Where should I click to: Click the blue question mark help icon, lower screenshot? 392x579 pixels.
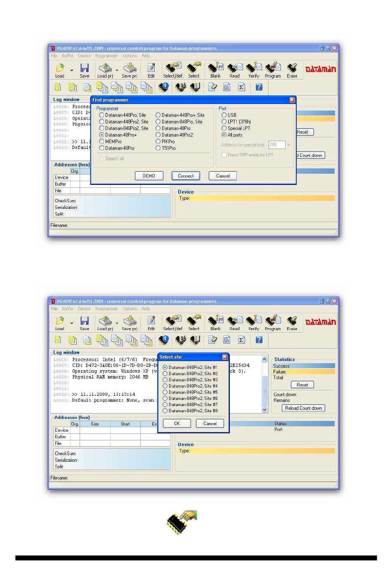point(259,340)
